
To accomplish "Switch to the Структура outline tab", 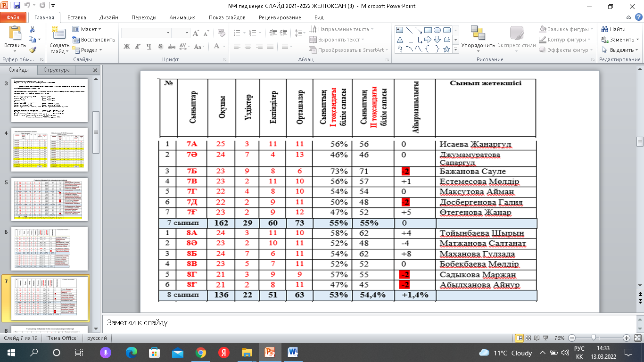I will click(x=56, y=70).
